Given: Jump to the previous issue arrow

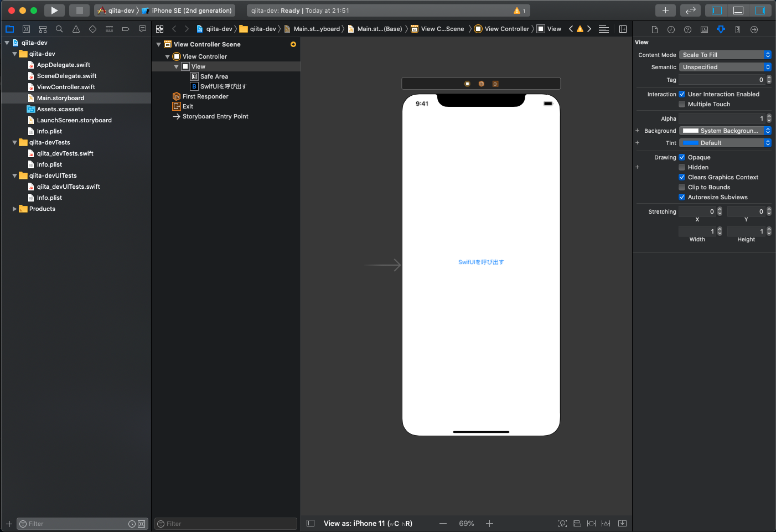Looking at the screenshot, I should (x=571, y=29).
